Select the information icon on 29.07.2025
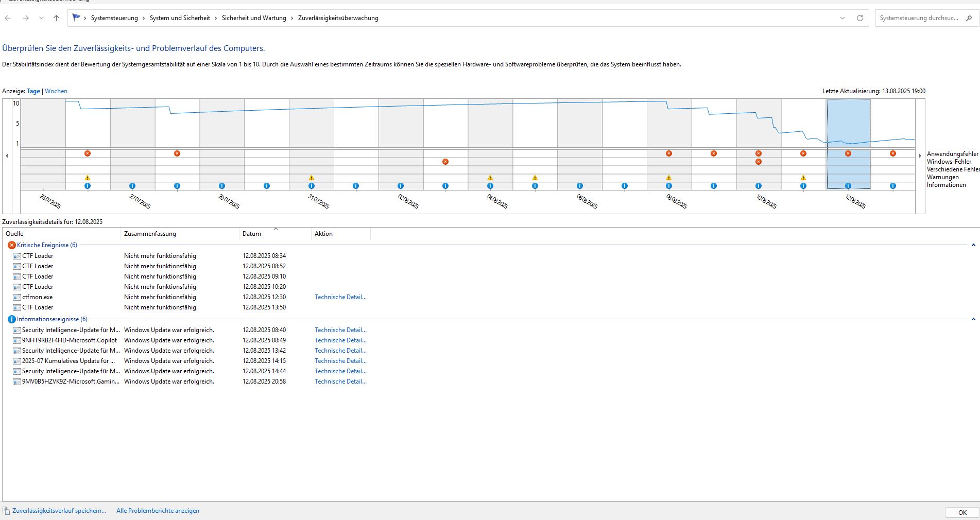 point(222,186)
